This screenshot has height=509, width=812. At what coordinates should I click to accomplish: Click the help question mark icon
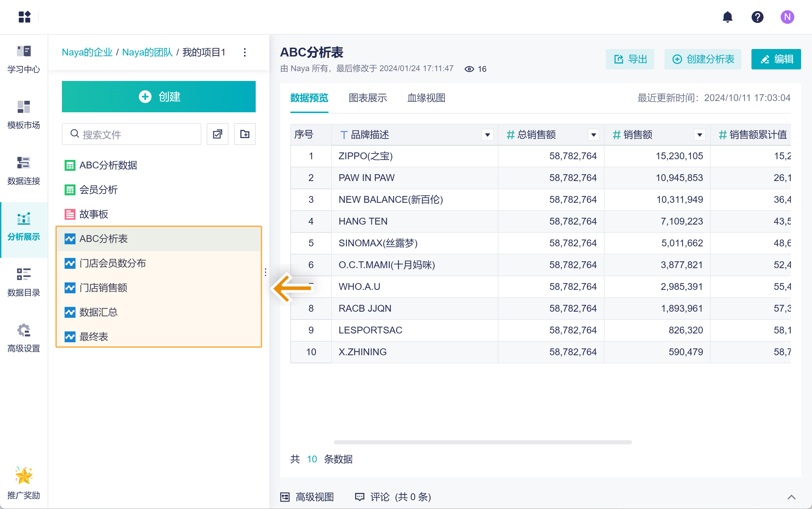click(x=757, y=17)
